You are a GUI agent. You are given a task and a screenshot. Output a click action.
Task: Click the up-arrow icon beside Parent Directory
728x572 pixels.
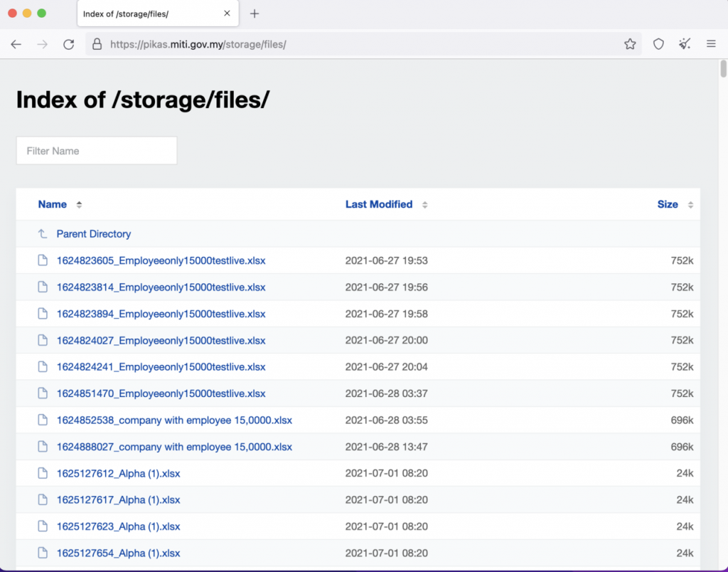(x=43, y=234)
